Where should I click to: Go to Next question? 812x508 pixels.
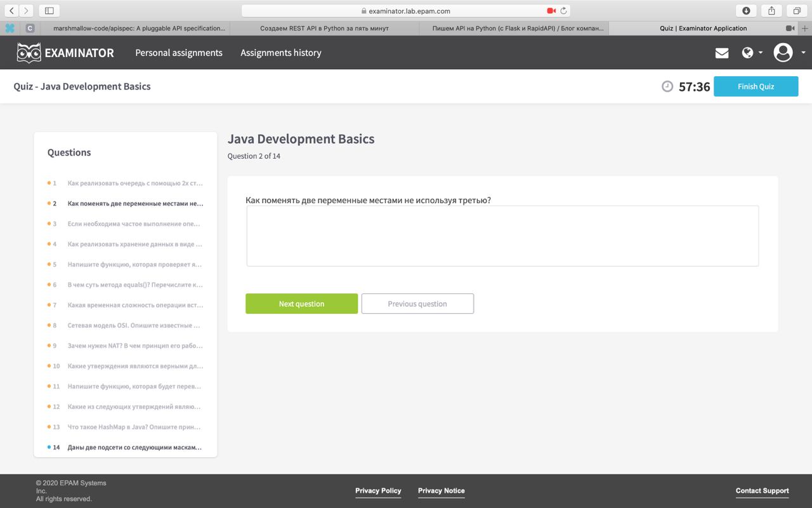point(301,304)
